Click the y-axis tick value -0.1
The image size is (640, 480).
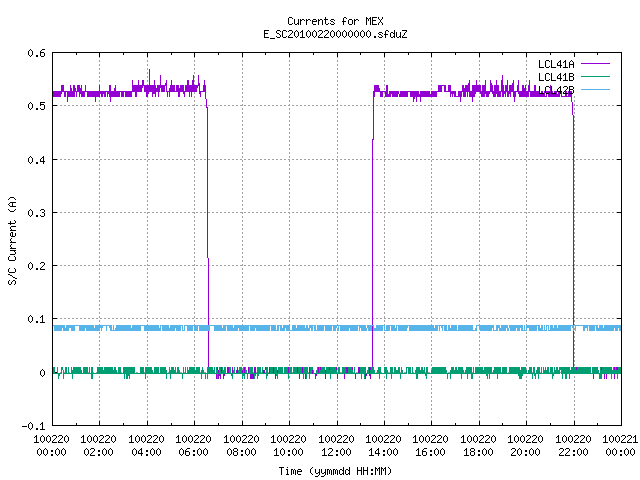[33, 426]
